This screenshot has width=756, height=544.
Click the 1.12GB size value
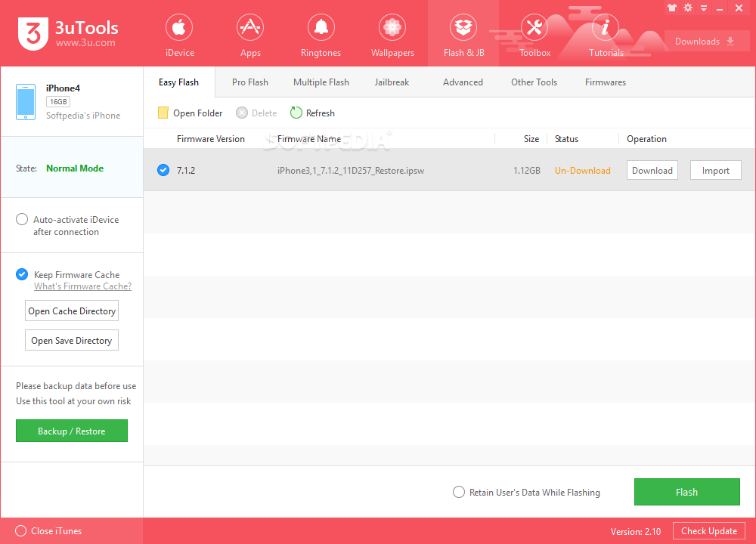coord(526,171)
